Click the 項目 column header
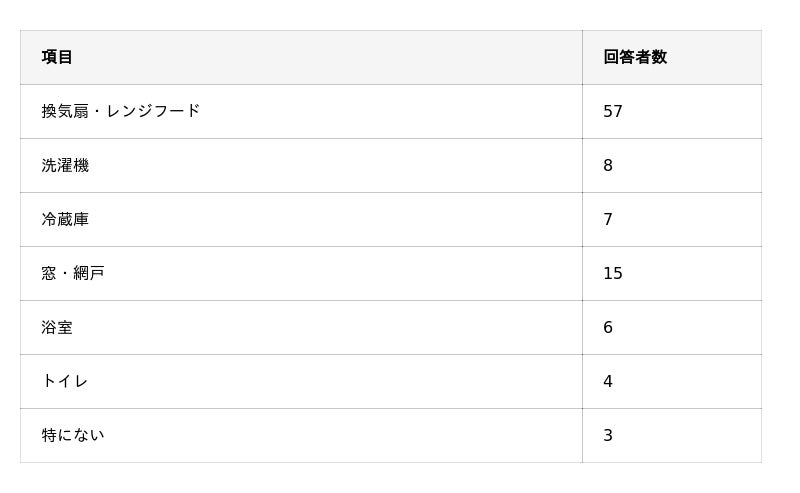This screenshot has height=493, width=800. (57, 57)
